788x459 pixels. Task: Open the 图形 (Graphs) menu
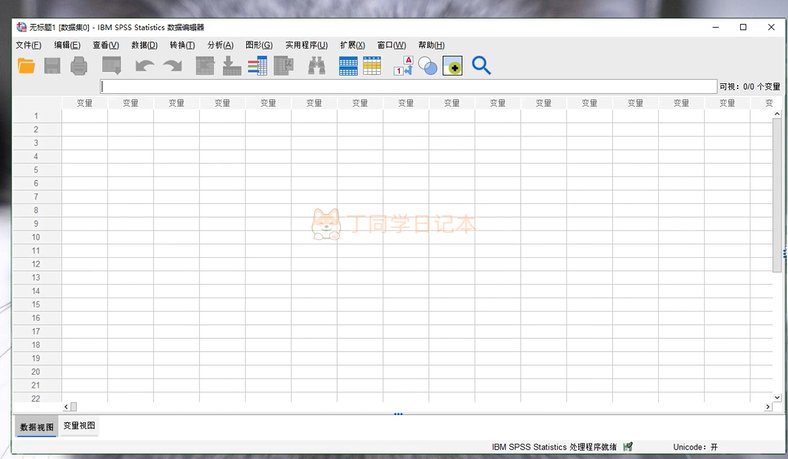[x=259, y=45]
